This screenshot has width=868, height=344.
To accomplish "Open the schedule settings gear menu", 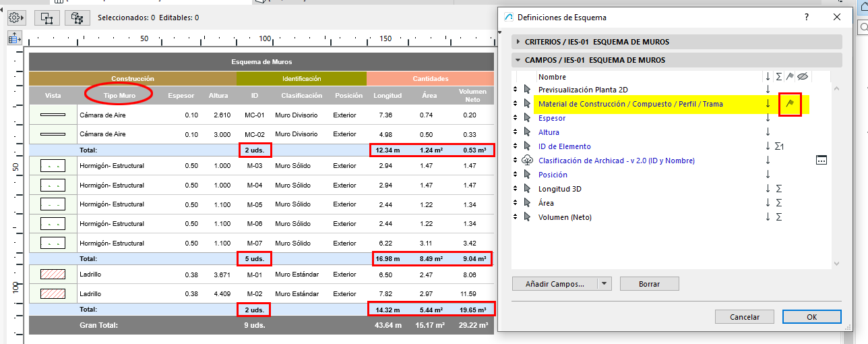I will (17, 18).
